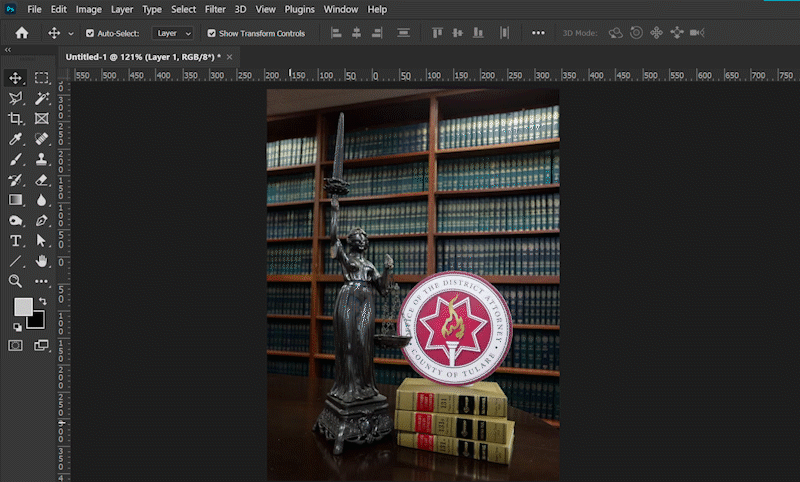Select the Zoom tool
This screenshot has width=800, height=482.
(x=15, y=281)
